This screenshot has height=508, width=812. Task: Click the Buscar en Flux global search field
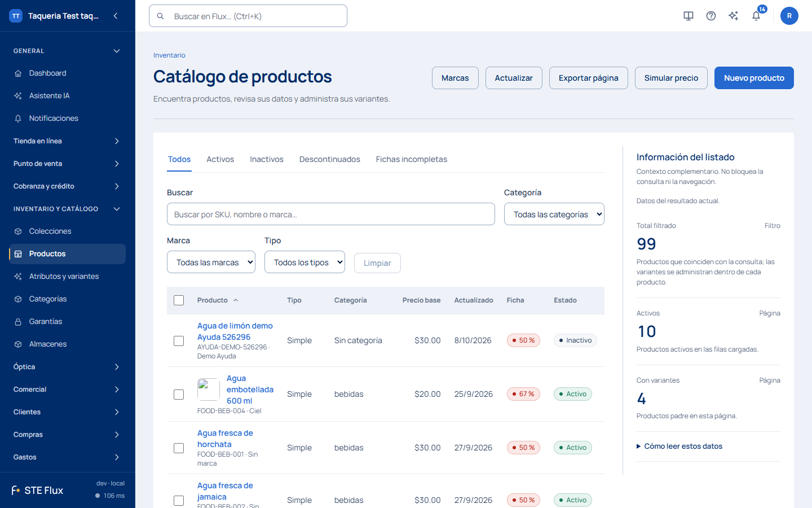(x=248, y=16)
